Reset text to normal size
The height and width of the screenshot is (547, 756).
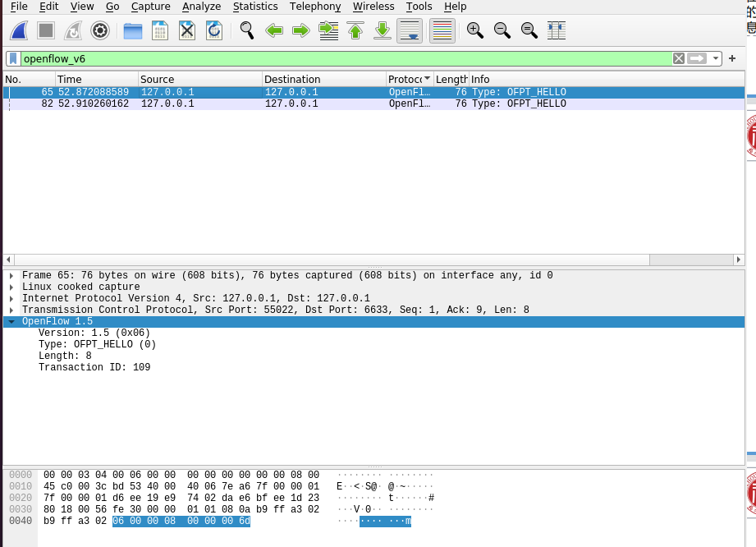click(x=529, y=31)
